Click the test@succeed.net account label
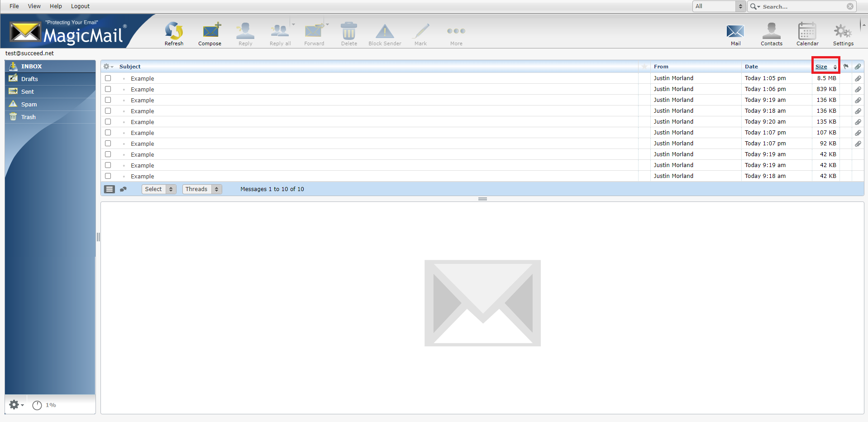The height and width of the screenshot is (422, 868). pyautogui.click(x=29, y=53)
